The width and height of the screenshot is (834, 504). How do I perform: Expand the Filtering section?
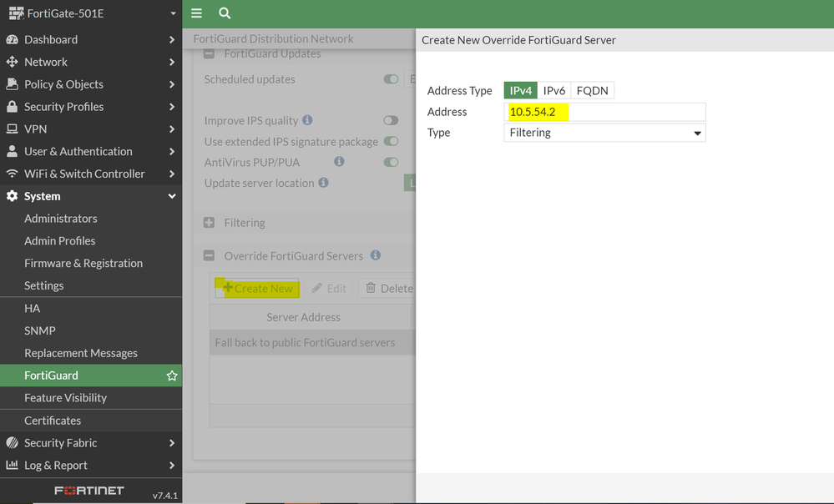tap(209, 223)
